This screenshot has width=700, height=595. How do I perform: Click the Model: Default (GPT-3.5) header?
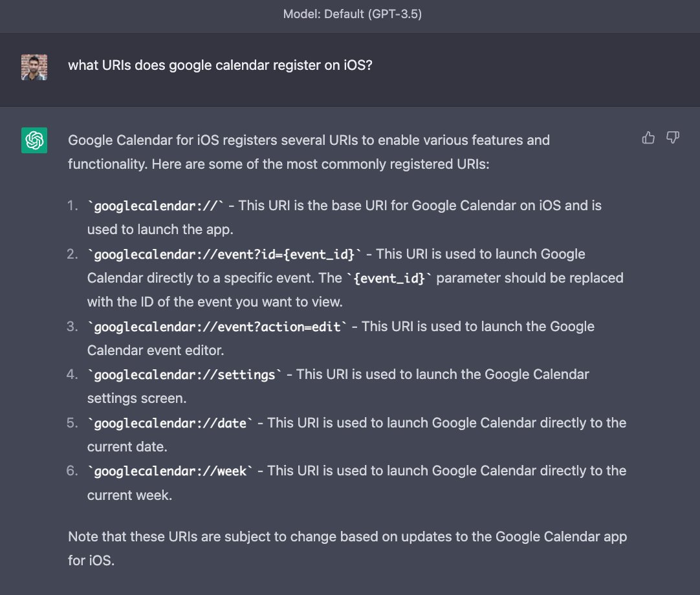tap(352, 14)
